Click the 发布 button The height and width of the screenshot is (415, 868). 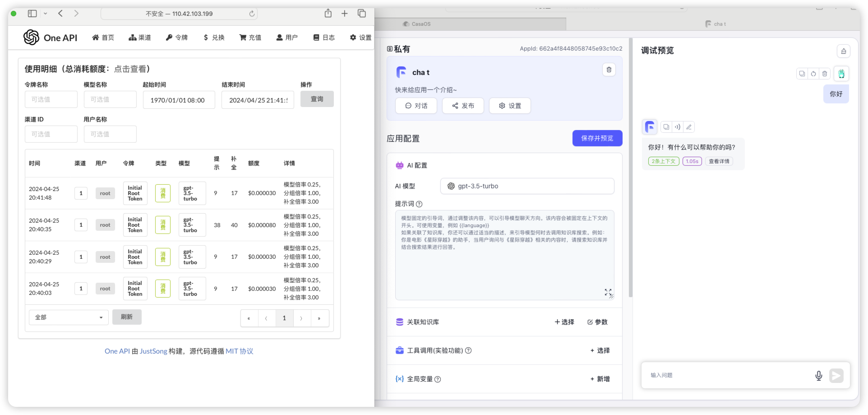coord(463,106)
